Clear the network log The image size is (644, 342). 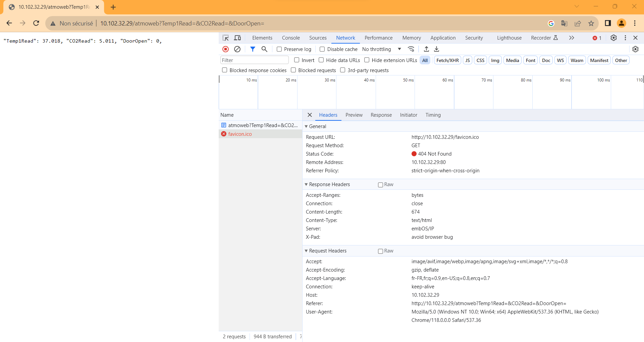click(x=237, y=49)
